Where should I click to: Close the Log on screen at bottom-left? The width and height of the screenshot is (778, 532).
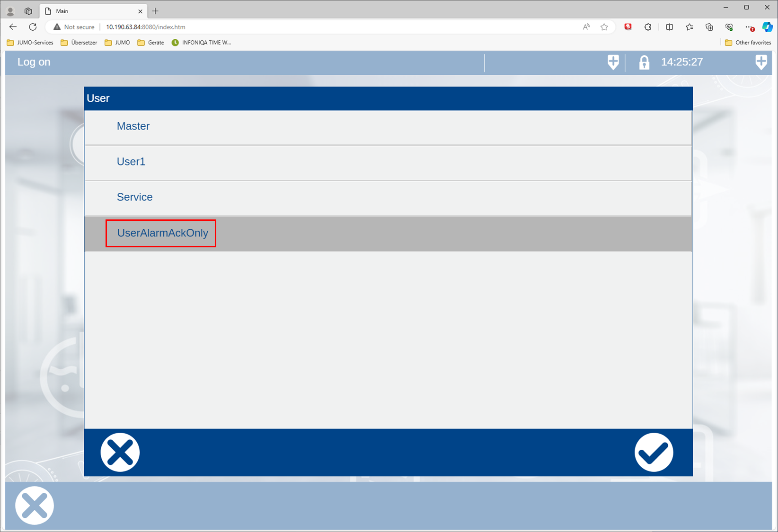(x=35, y=505)
